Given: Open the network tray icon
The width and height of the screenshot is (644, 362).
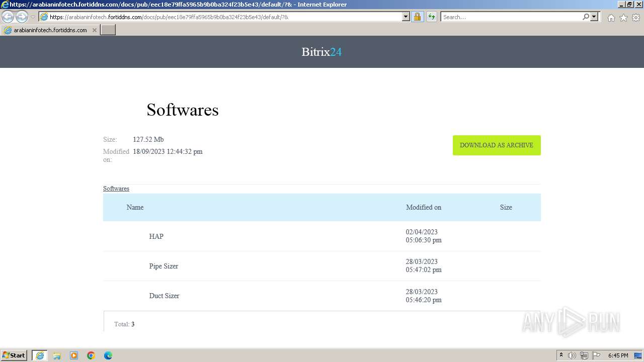Looking at the screenshot, I should pyautogui.click(x=584, y=355).
